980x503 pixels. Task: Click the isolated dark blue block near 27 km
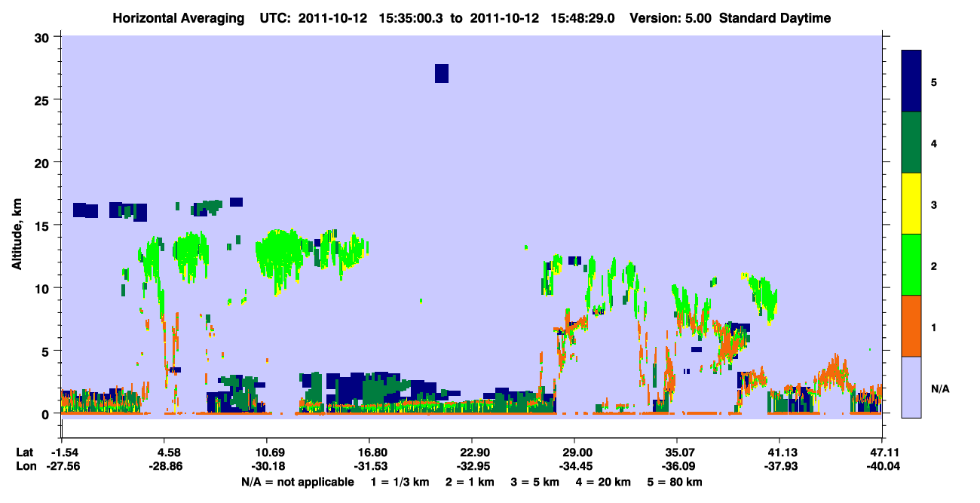coord(442,73)
